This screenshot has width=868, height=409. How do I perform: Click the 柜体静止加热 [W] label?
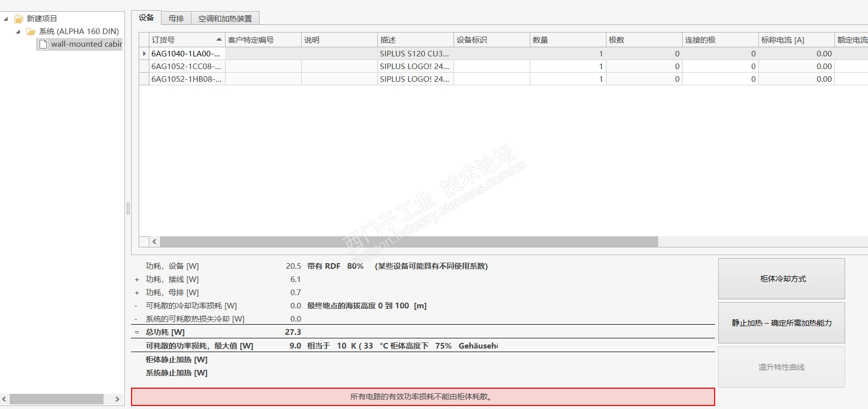point(176,359)
